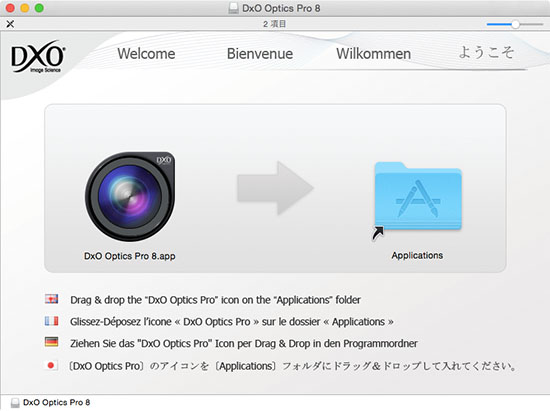The width and height of the screenshot is (550, 411).
Task: Click the French "Glissez-Déposez" instruction line
Action: coord(232,322)
